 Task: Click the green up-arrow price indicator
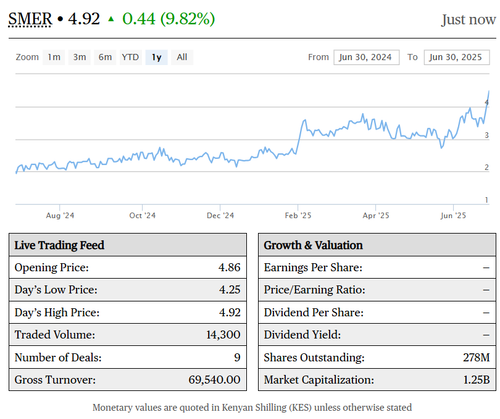(x=111, y=19)
